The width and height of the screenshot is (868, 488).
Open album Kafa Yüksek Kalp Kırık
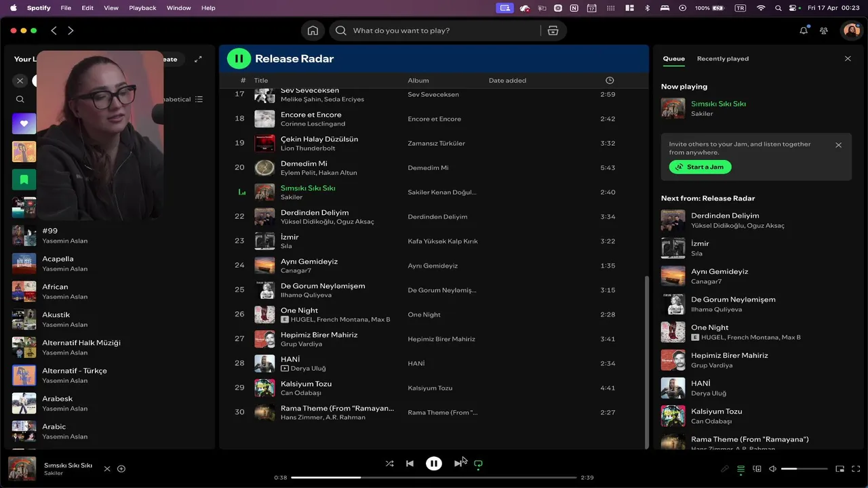442,241
